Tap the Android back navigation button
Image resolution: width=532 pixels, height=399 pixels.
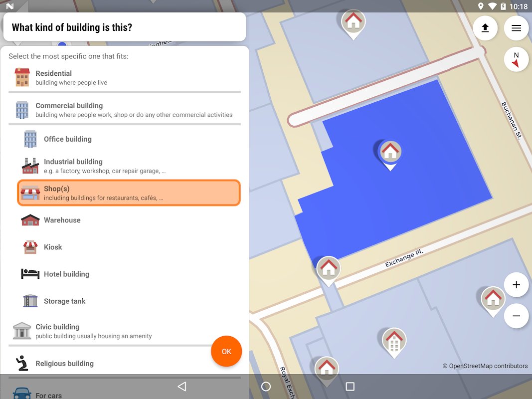click(182, 387)
